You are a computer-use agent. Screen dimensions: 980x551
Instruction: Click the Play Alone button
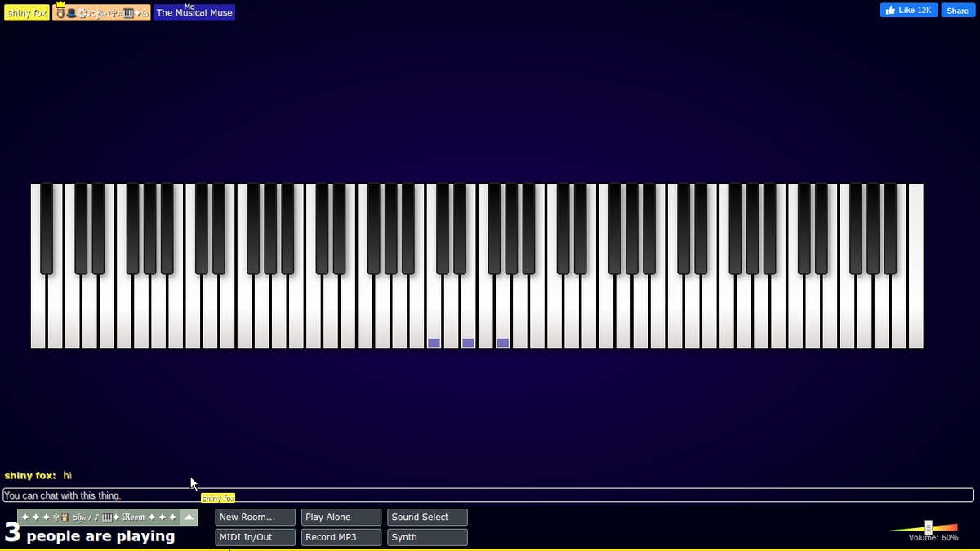click(x=341, y=517)
